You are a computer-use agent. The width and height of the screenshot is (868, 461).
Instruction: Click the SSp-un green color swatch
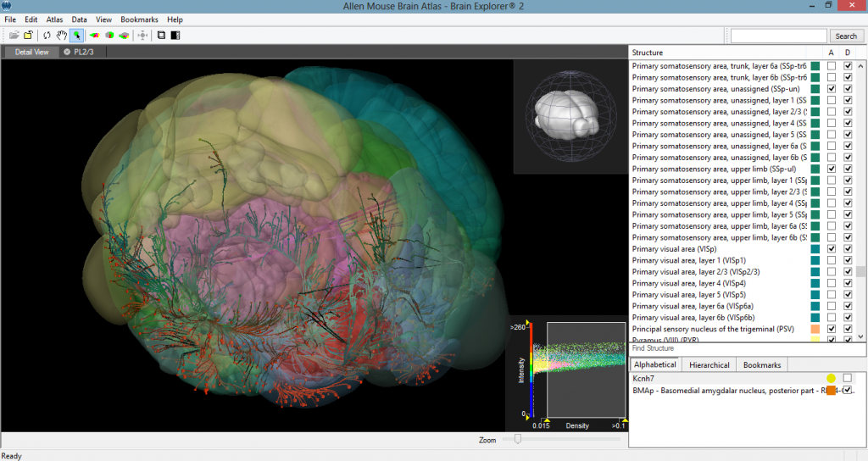[x=815, y=88]
